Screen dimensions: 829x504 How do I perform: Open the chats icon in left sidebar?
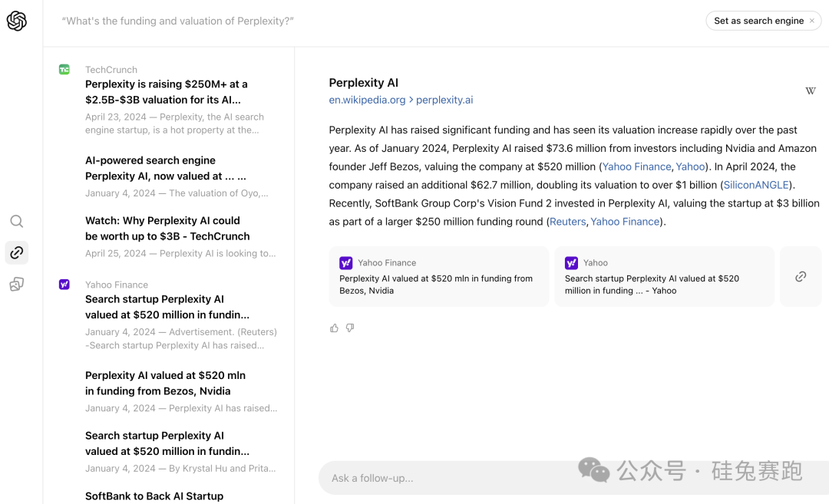[17, 285]
